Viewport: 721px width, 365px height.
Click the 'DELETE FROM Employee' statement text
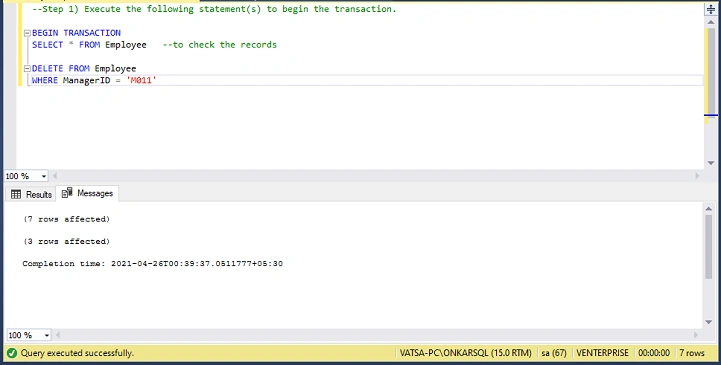point(84,68)
